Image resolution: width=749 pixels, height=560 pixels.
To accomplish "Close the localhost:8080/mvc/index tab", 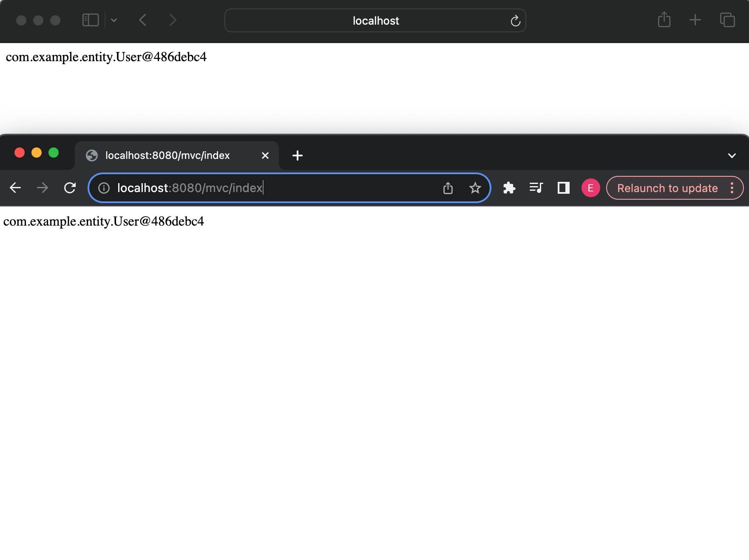I will click(x=265, y=156).
